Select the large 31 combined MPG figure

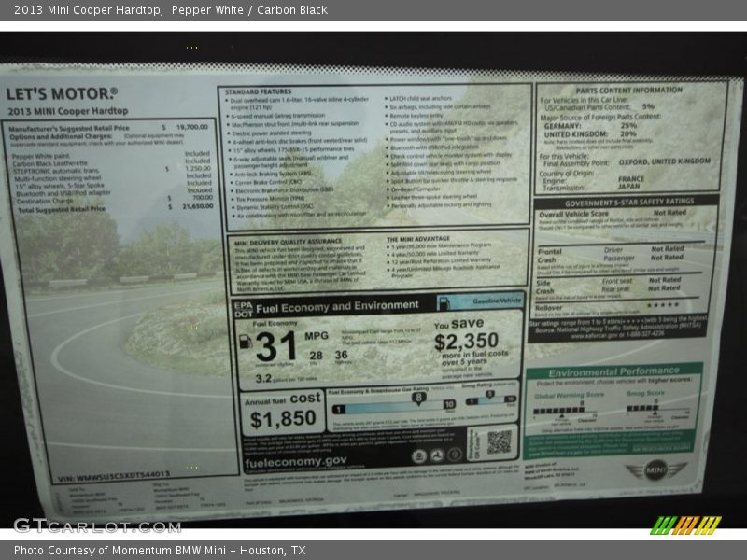[x=275, y=346]
